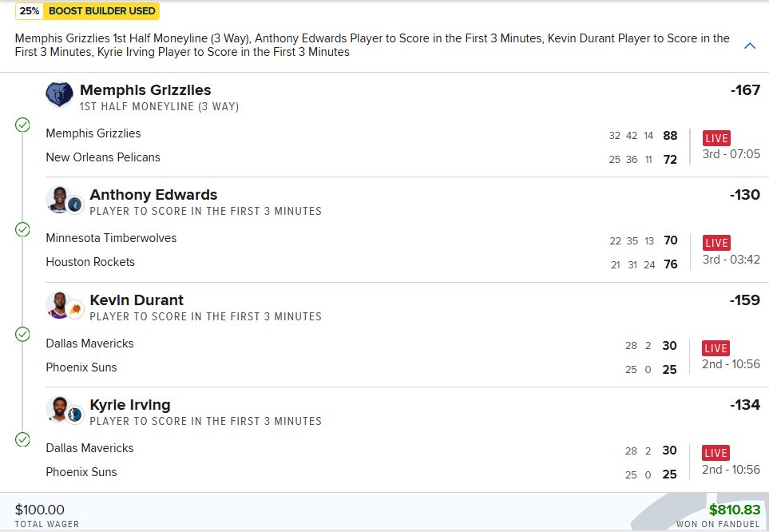Image resolution: width=769 pixels, height=532 pixels.
Task: Click green check icon for Anthony Edwards leg
Action: 22,229
